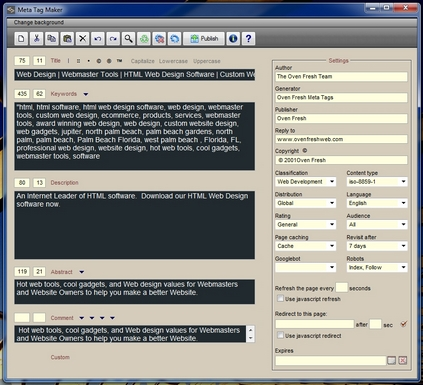
Task: Open the Audience dropdown set to All
Action: (377, 224)
